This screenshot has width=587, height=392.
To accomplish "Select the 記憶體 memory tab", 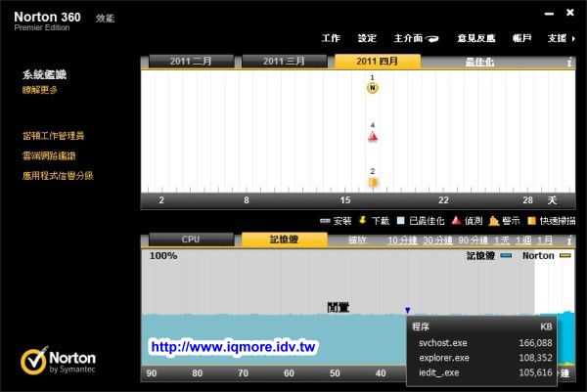I will [284, 240].
